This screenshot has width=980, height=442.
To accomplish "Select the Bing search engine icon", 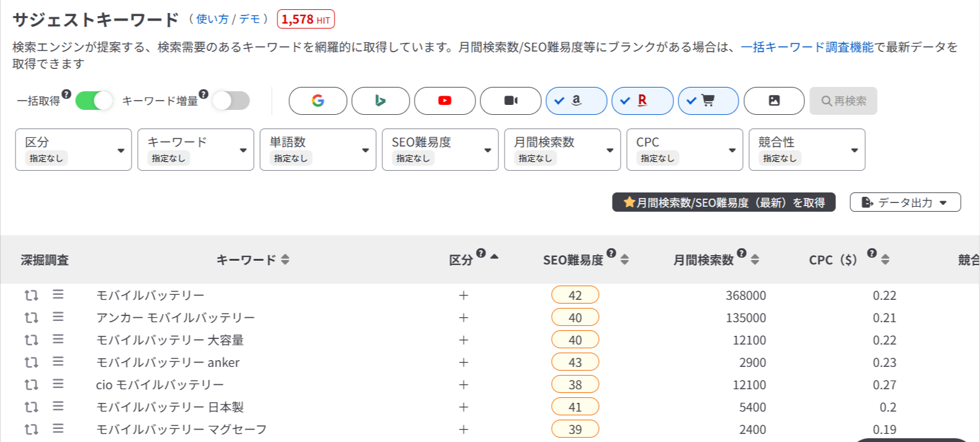I will (380, 101).
